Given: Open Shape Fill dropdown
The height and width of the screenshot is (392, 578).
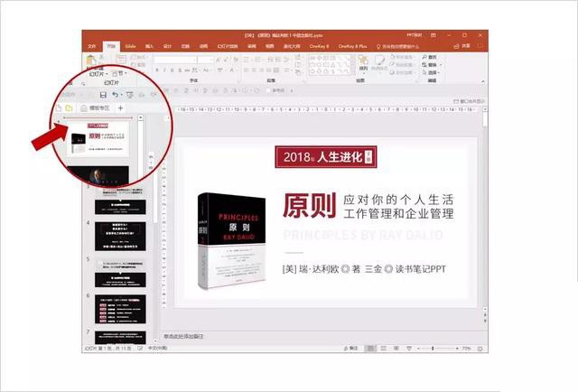Looking at the screenshot, I should [402, 57].
